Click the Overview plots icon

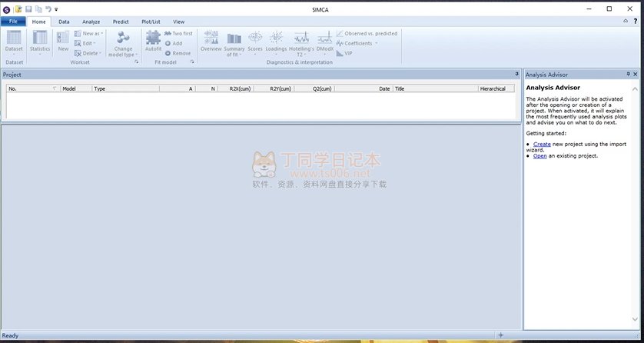(x=211, y=38)
